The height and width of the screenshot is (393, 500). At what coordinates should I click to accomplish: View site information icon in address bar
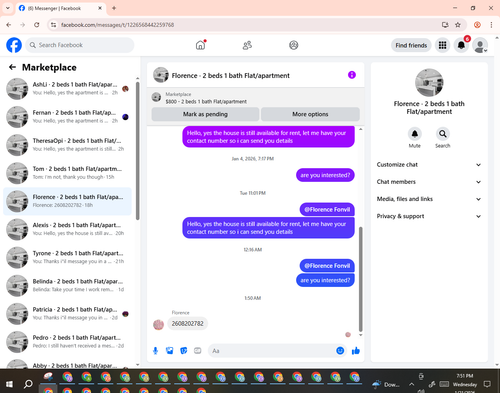point(53,25)
